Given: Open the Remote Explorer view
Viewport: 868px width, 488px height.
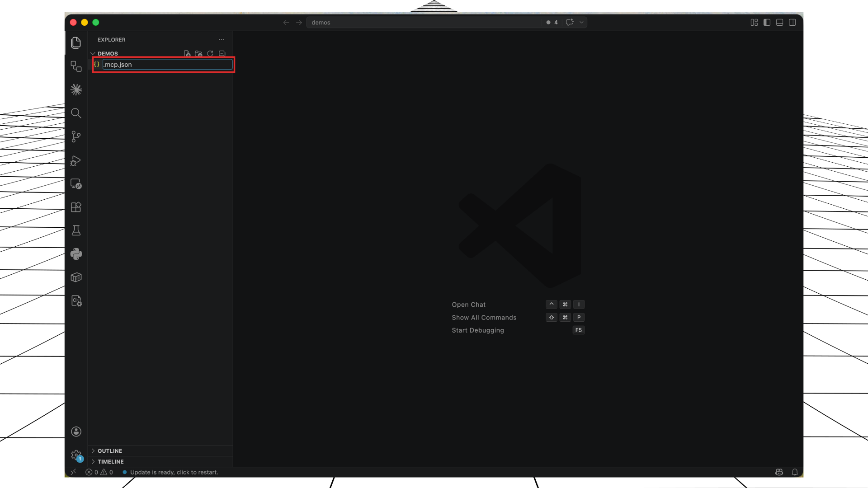Looking at the screenshot, I should coord(76,183).
